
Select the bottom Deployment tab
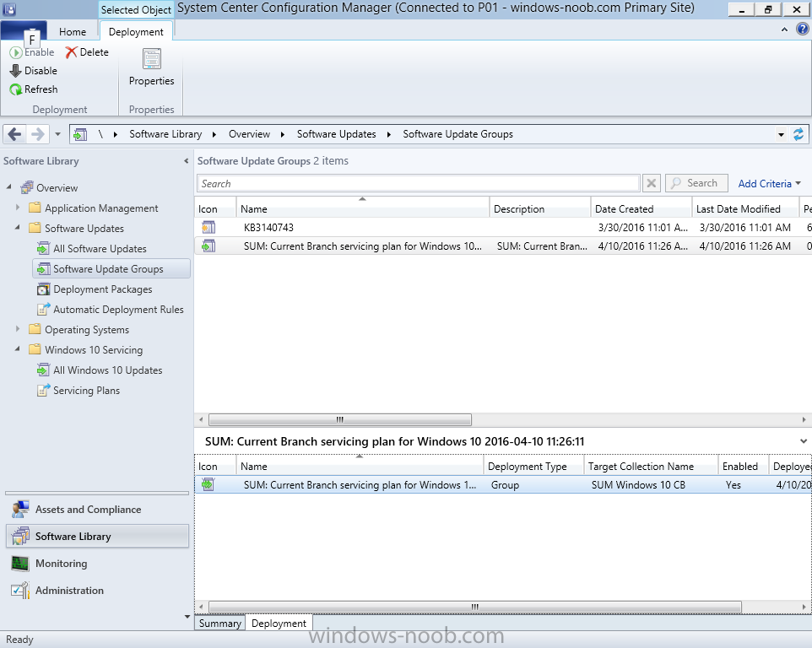(279, 624)
